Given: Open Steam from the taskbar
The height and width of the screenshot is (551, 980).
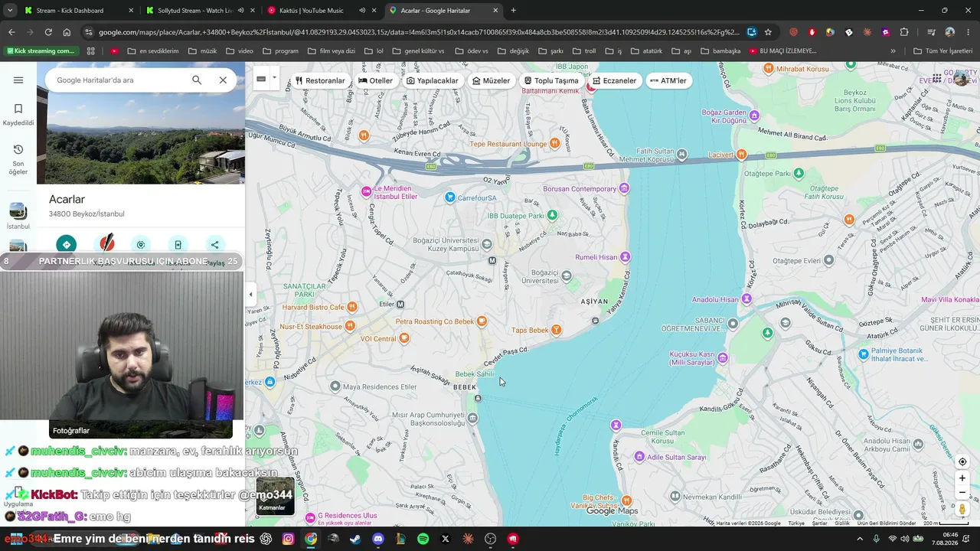Looking at the screenshot, I should point(355,539).
